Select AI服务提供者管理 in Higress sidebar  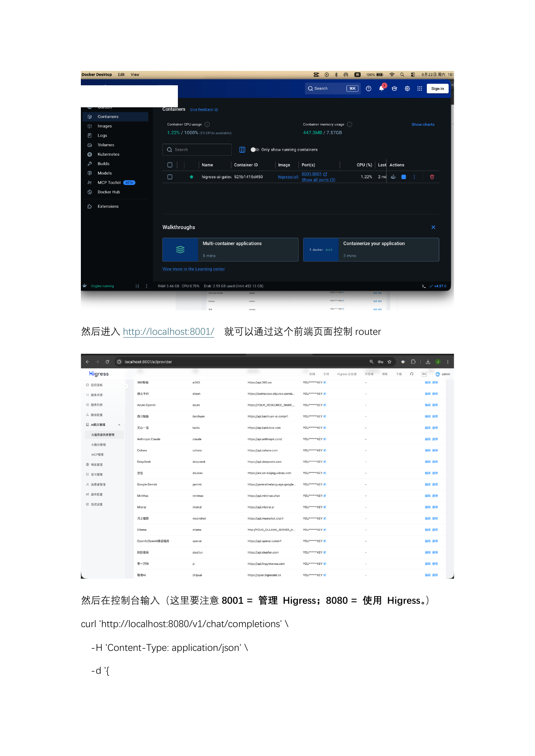[103, 435]
